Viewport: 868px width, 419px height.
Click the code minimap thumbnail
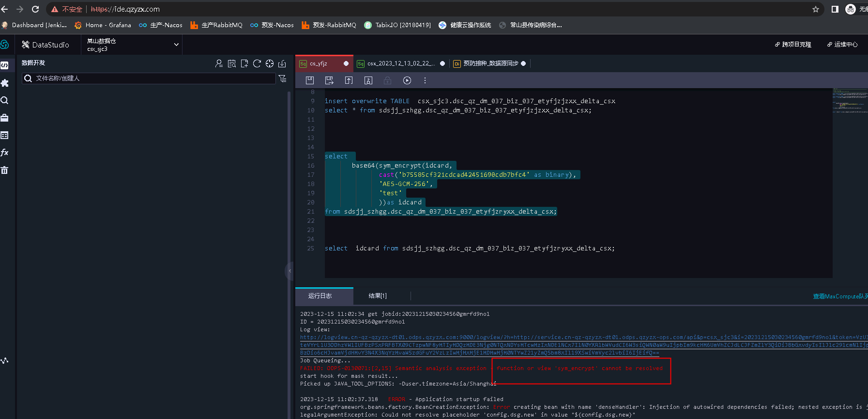850,101
